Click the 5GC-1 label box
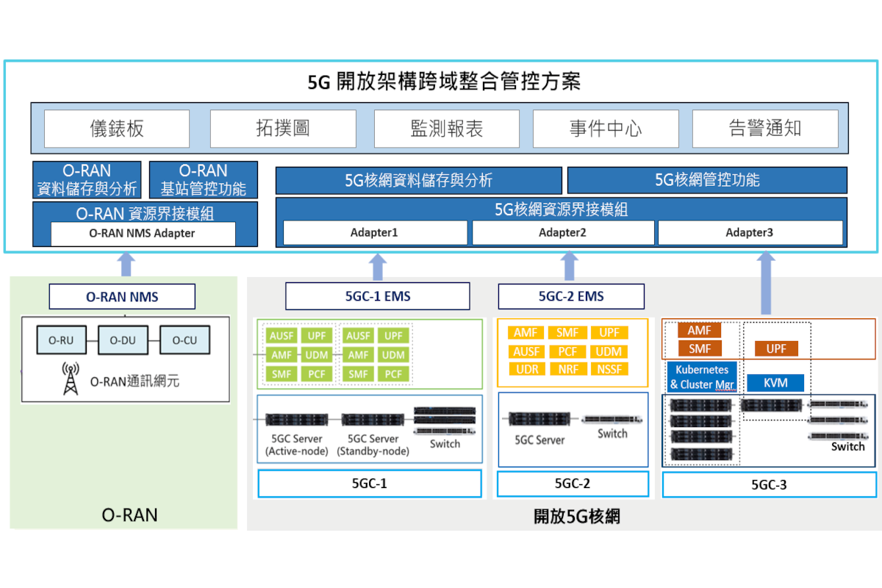This screenshot has width=882, height=588. tap(370, 484)
